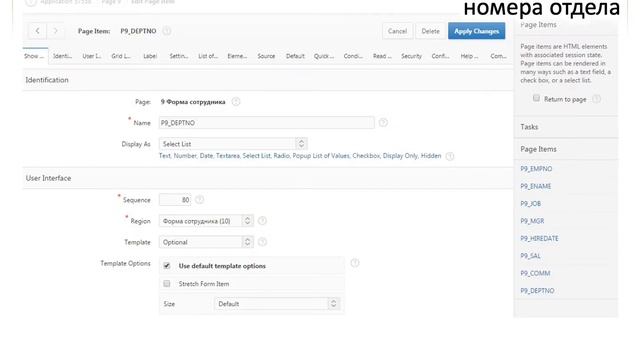Open help icon next to Page field
Screen dimensions: 640x360
[x=236, y=102]
